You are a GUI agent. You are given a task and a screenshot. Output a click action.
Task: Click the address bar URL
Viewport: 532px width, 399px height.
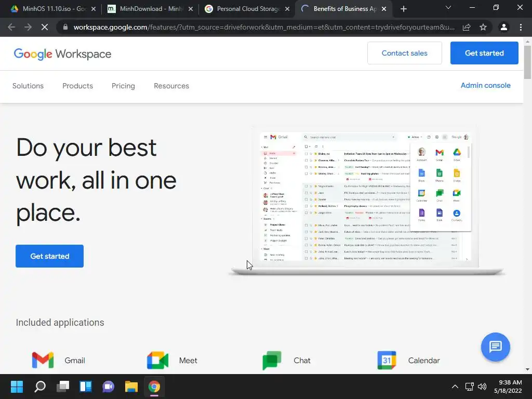264,27
